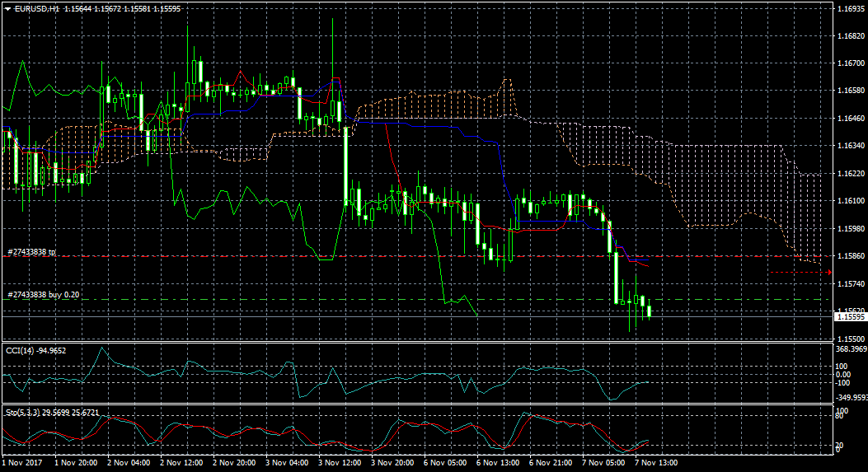Click the 7 Nov 13:00 time label
This screenshot has height=472, width=868.
click(x=656, y=463)
